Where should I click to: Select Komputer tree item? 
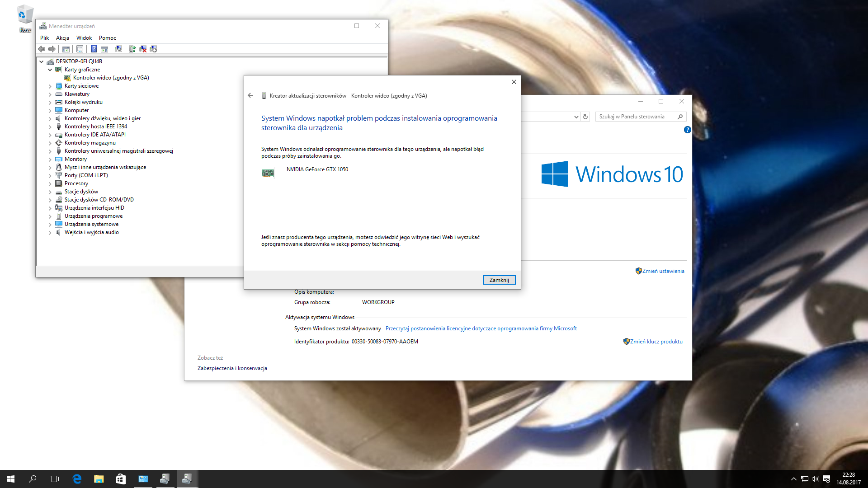[x=76, y=110]
